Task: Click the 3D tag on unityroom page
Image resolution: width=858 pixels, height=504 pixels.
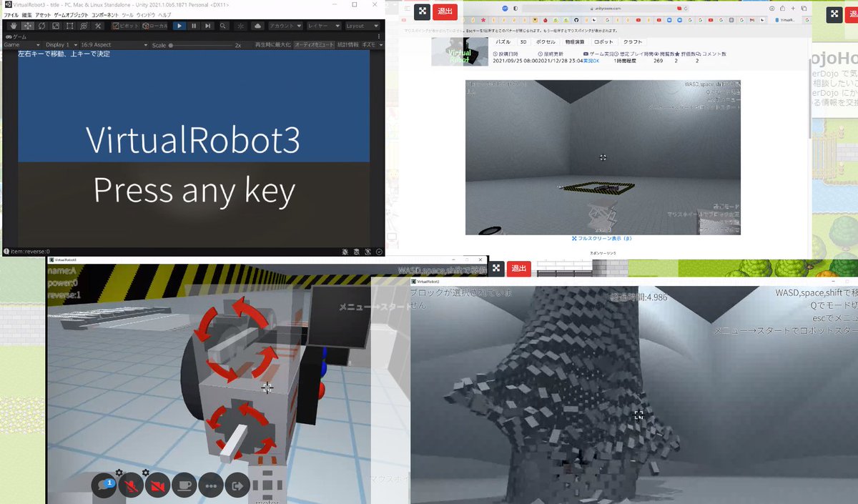Action: pyautogui.click(x=523, y=41)
